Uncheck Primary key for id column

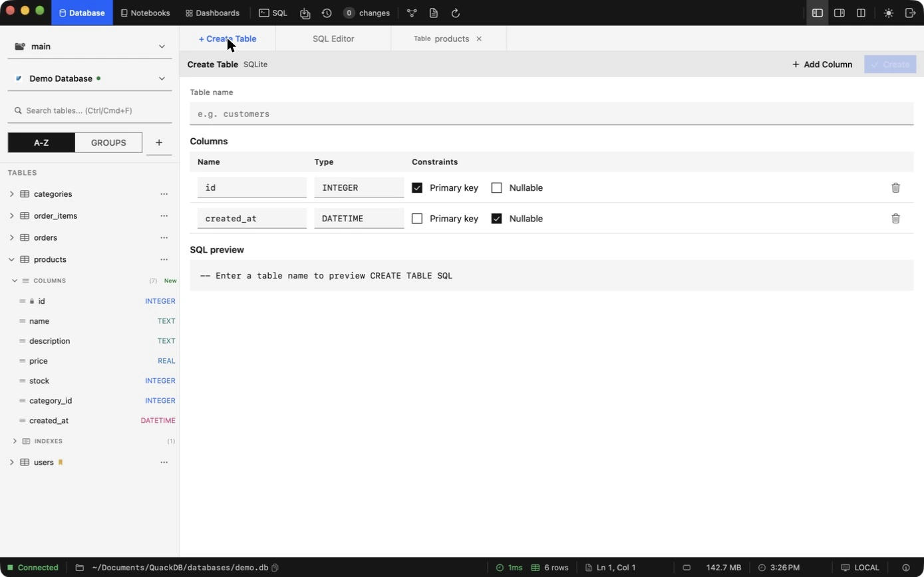417,187
